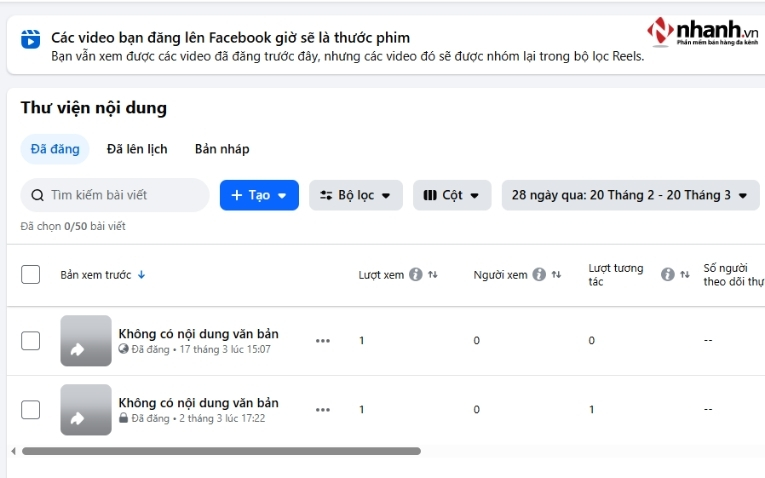Image resolution: width=765 pixels, height=478 pixels.
Task: Open the Tạo dropdown button
Action: pos(259,195)
